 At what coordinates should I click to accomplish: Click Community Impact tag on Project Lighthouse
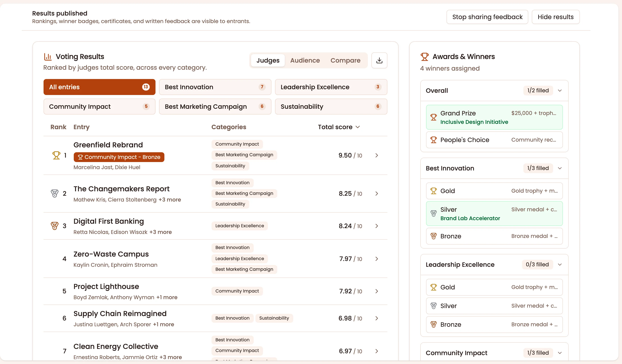point(237,291)
